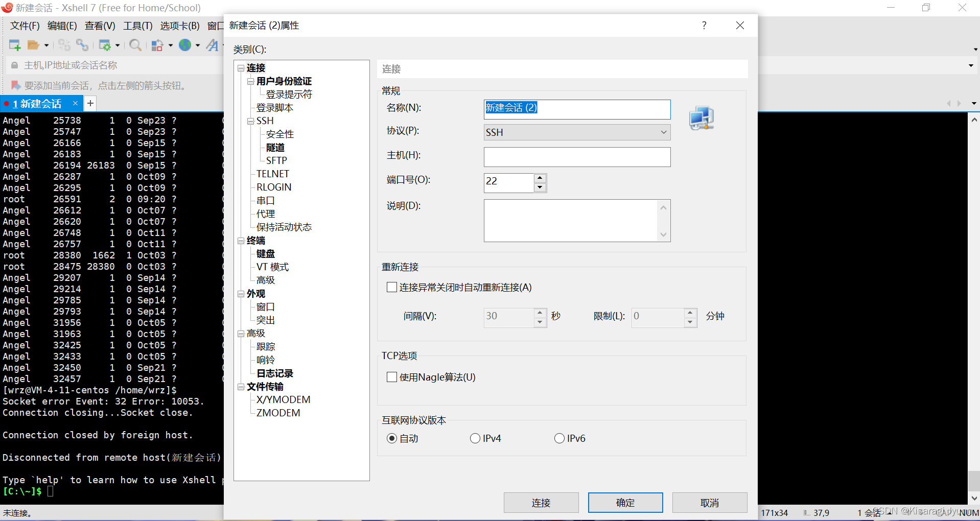Select ZMODEM in the category tree
980x521 pixels.
tap(278, 413)
